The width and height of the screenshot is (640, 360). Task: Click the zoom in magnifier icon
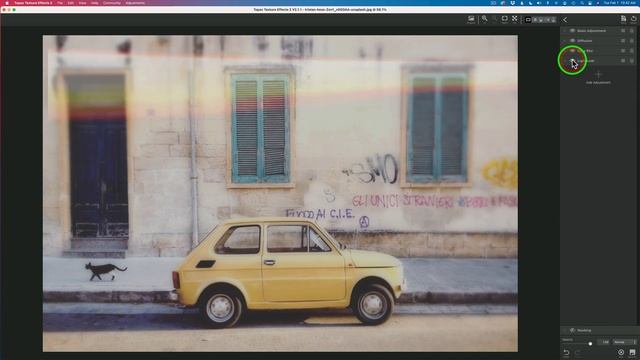pyautogui.click(x=484, y=19)
